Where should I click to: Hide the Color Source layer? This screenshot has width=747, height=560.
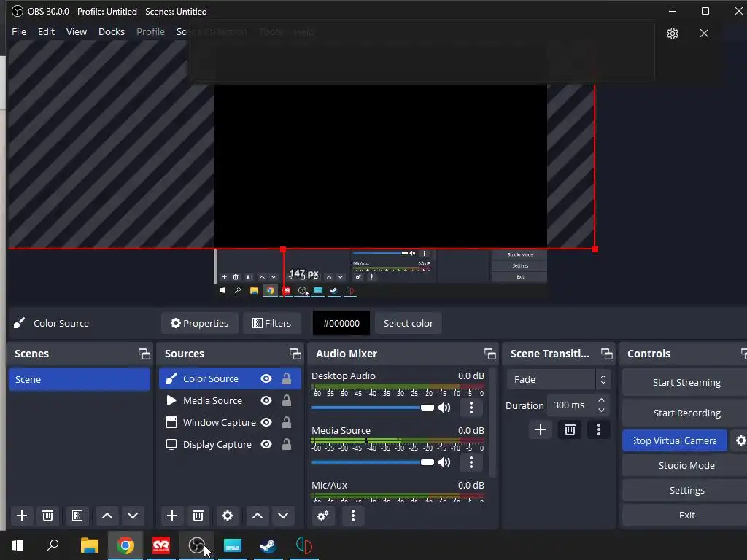click(x=266, y=378)
